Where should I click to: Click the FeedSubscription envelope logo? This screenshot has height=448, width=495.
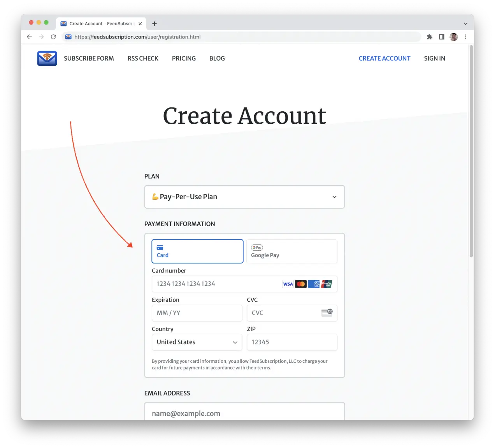click(x=47, y=58)
